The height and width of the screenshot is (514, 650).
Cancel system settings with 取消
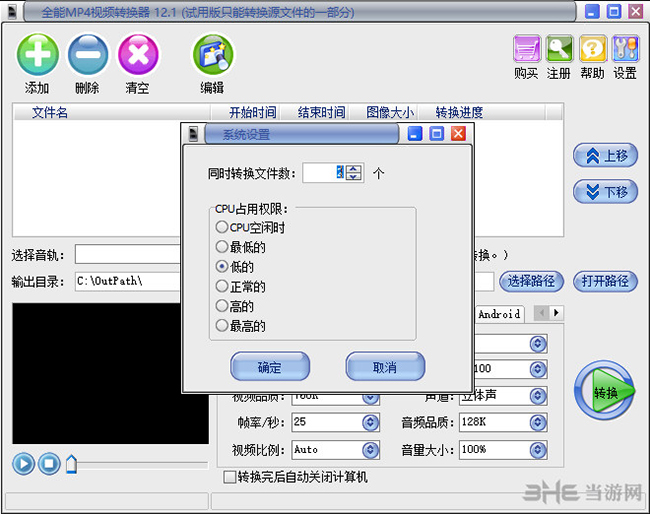[385, 366]
